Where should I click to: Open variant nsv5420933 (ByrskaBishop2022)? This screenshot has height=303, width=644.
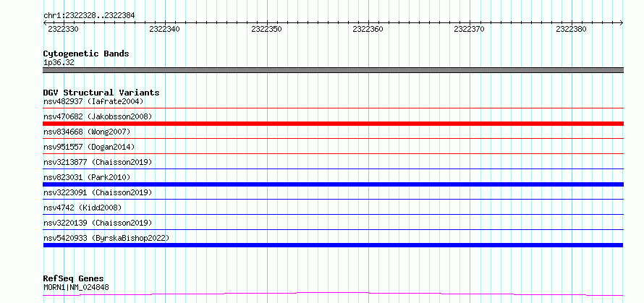tap(106, 238)
